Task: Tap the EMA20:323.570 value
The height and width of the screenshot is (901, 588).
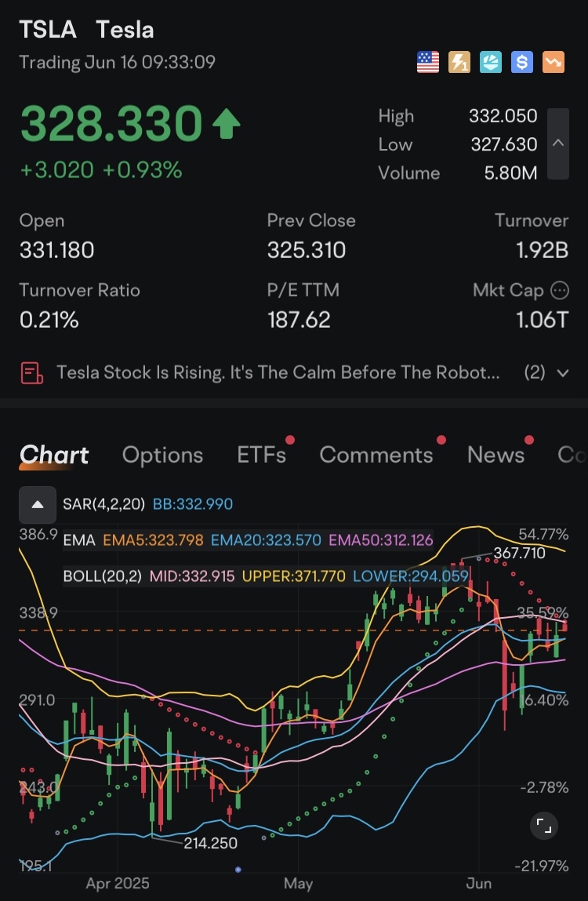Action: point(266,540)
